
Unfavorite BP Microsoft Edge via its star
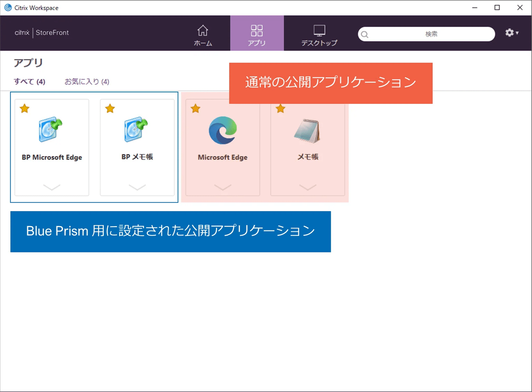click(x=24, y=108)
